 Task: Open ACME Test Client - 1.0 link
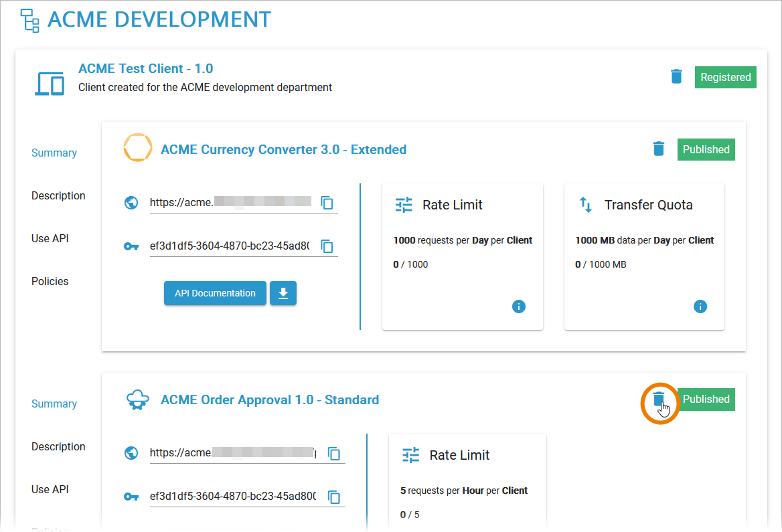point(145,68)
